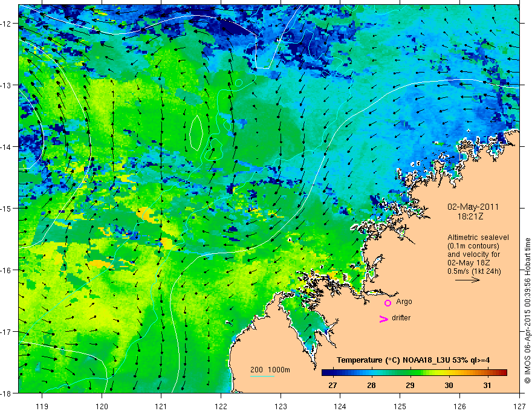This screenshot has height=411, width=532.
Task: Click the colorbar tick label 30
Action: click(x=449, y=386)
